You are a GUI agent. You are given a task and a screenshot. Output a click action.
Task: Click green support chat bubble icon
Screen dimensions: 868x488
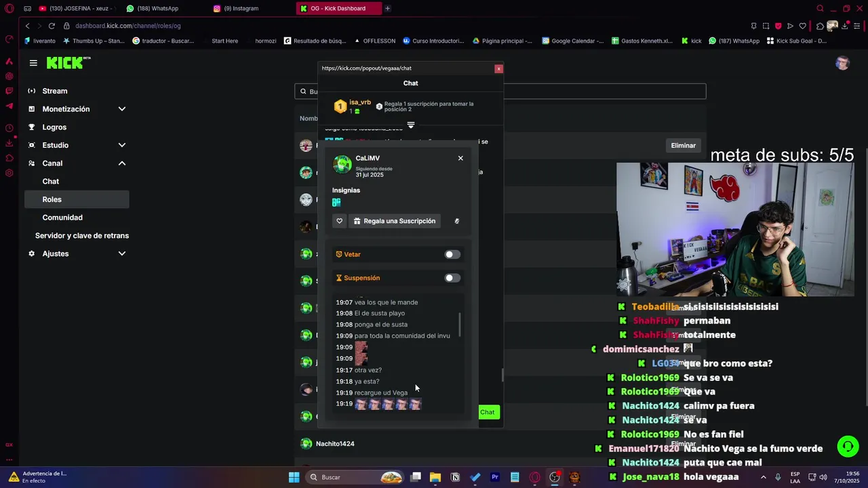848,447
